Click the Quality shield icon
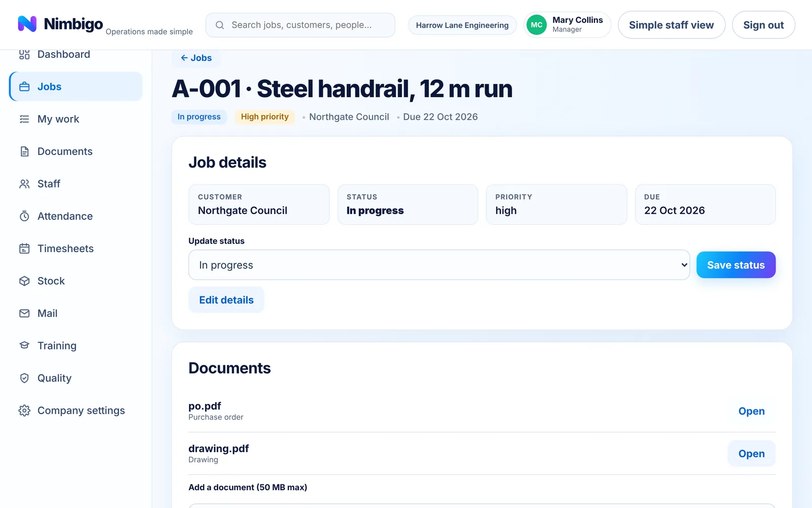The height and width of the screenshot is (508, 812). pos(24,378)
